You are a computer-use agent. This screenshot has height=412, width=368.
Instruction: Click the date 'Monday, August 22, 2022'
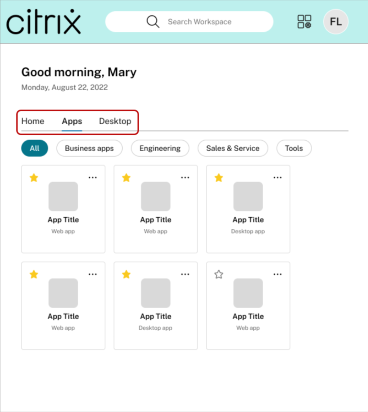click(65, 87)
